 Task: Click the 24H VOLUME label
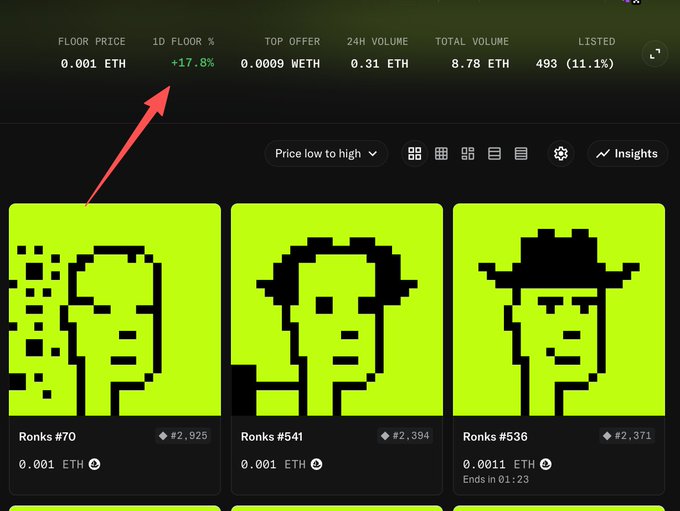coord(377,42)
